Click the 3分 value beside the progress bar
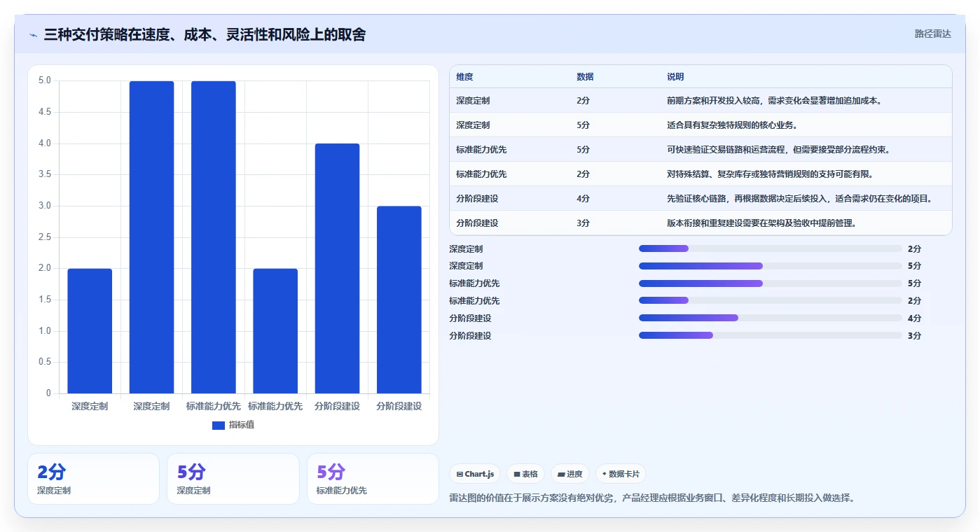This screenshot has height=532, width=980. pos(914,336)
